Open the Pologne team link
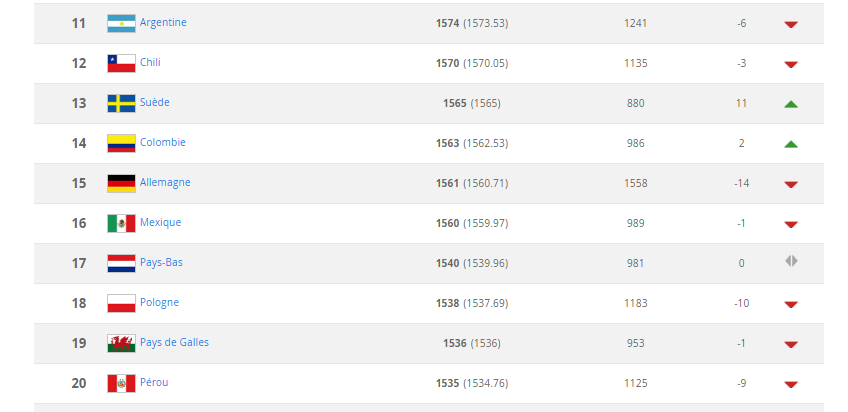 pyautogui.click(x=160, y=302)
